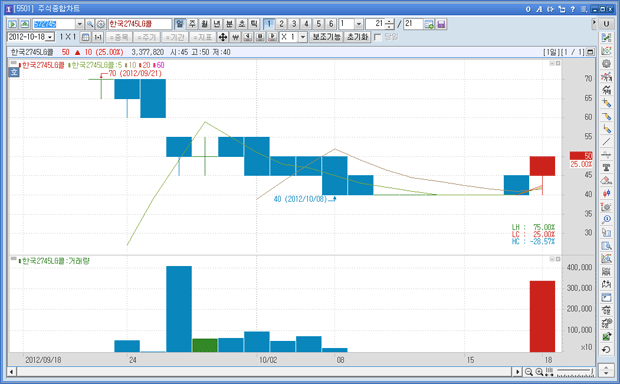Click the horizontal chart scrollbar track
The image size is (620, 384).
point(264,372)
